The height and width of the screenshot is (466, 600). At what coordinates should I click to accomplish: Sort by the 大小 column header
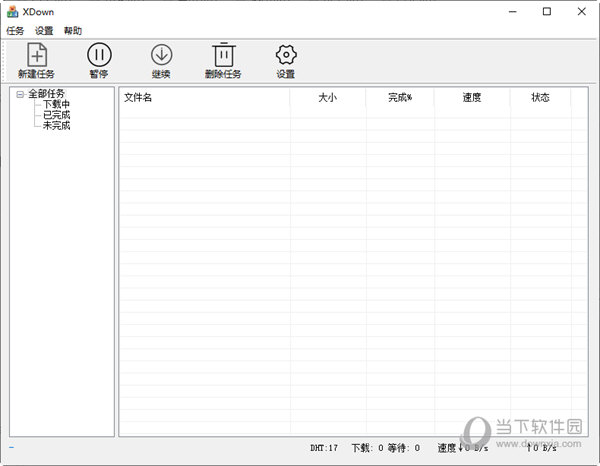click(x=328, y=98)
